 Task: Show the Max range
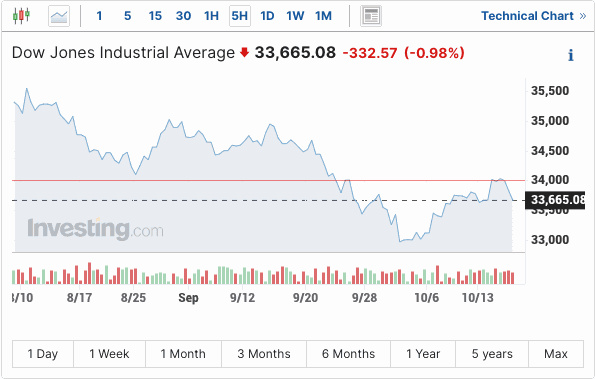556,354
